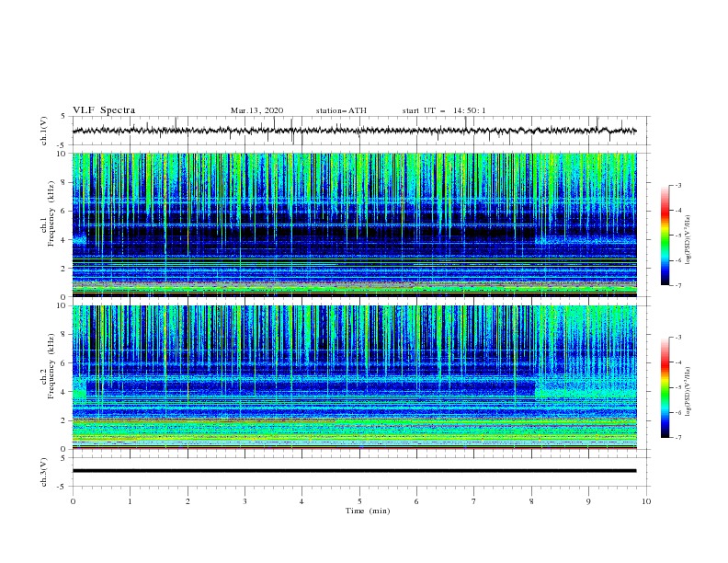This screenshot has width=728, height=563.
Task: Click the ch.1 spectrogram color bar
Action: click(665, 236)
